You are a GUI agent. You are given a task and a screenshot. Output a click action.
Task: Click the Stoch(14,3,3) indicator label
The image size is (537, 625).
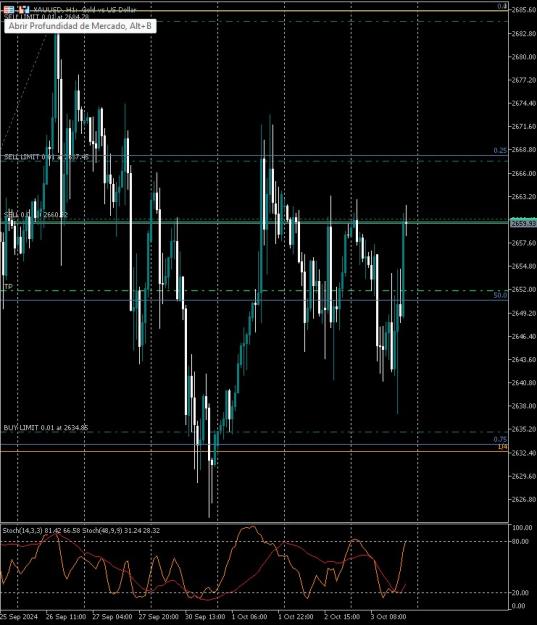[23, 531]
